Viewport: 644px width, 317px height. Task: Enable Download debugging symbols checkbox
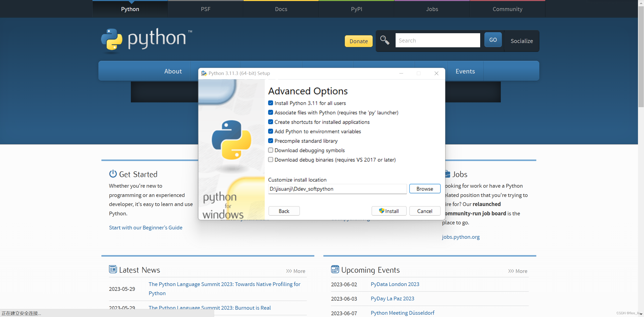point(271,150)
